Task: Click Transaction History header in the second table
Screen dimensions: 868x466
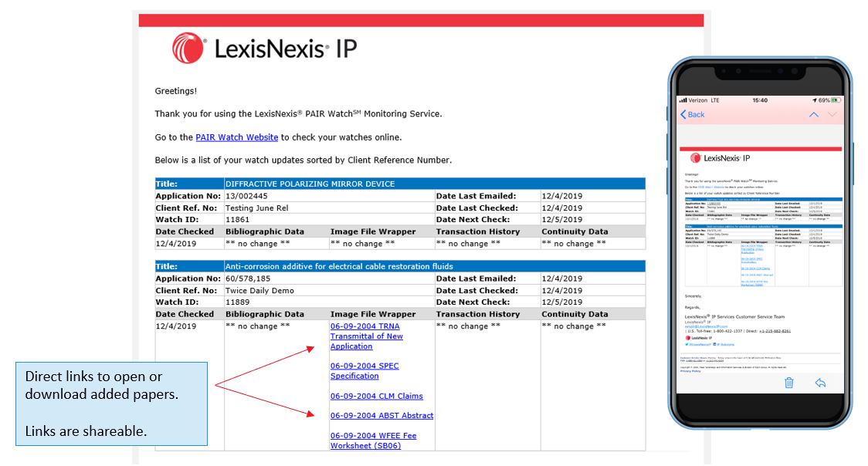Action: (x=478, y=314)
